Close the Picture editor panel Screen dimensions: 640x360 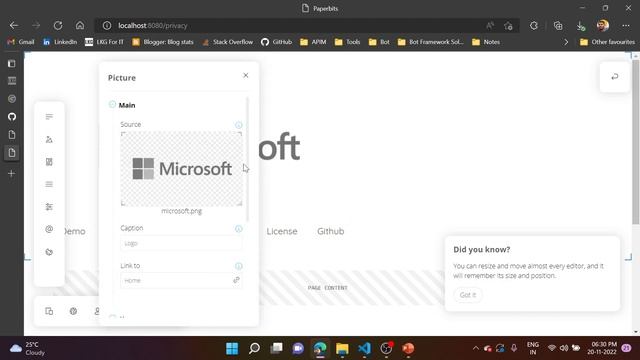pos(246,75)
